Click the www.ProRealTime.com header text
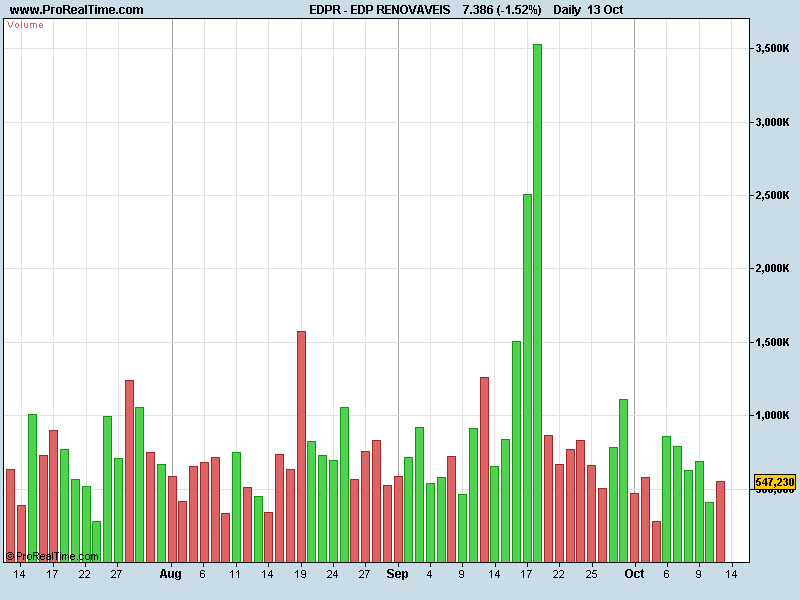 coord(77,10)
